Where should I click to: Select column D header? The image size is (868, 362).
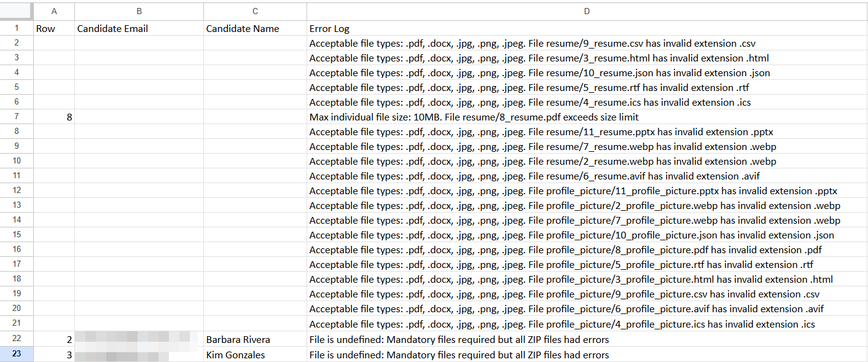pos(587,11)
